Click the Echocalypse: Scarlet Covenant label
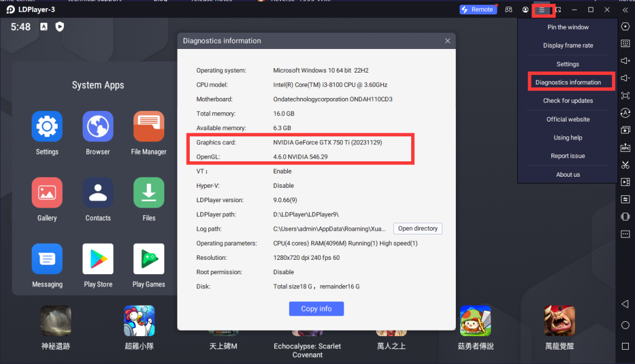Viewport: 635px width, 364px height. (308, 350)
